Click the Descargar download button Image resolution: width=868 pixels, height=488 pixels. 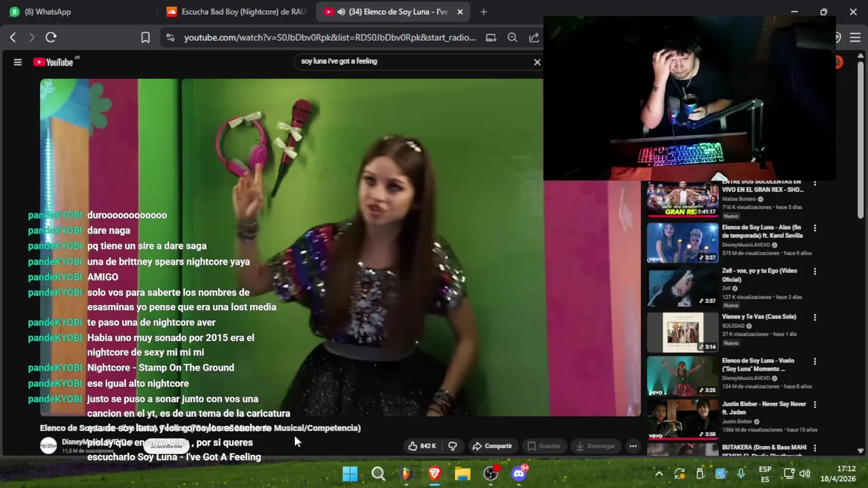pos(595,446)
